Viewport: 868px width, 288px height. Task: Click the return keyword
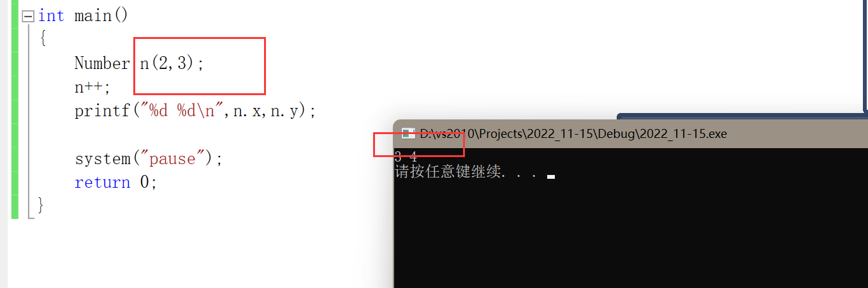pos(102,183)
